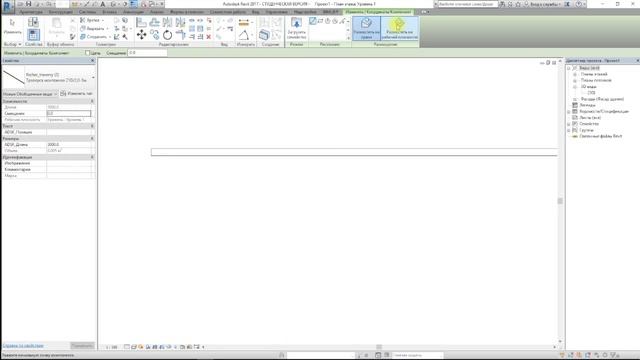640x360 pixels.
Task: Select the Copy tool in Modify panel
Action: (x=154, y=35)
